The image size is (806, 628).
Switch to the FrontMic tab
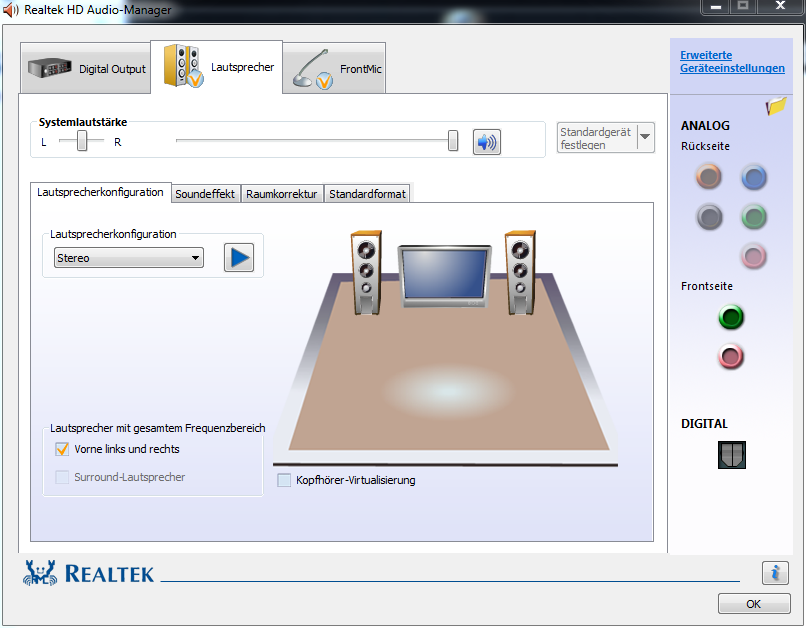tap(334, 68)
